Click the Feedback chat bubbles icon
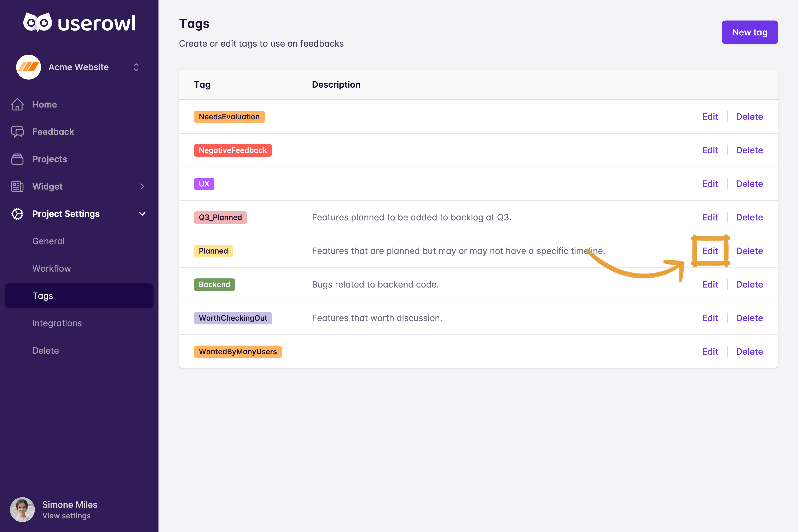798x532 pixels. click(x=17, y=132)
